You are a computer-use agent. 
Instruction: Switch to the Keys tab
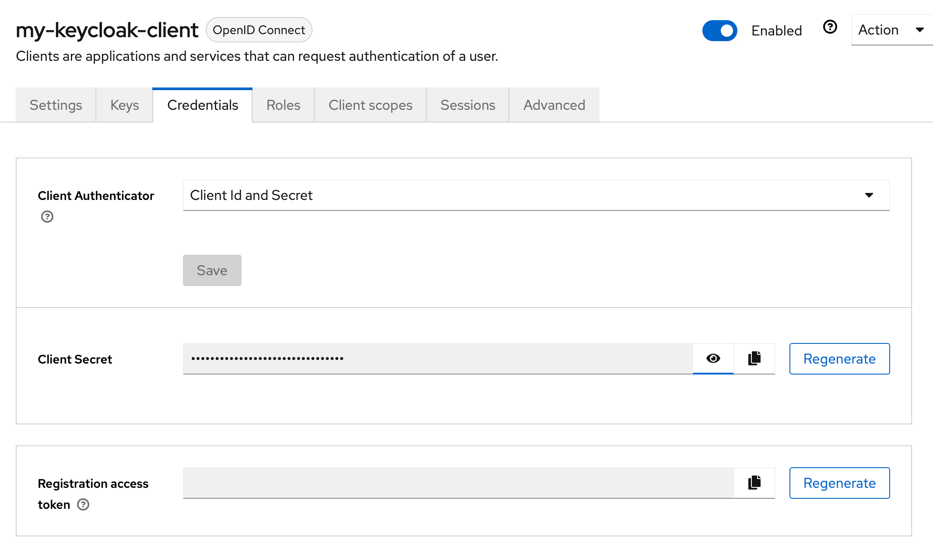124,105
